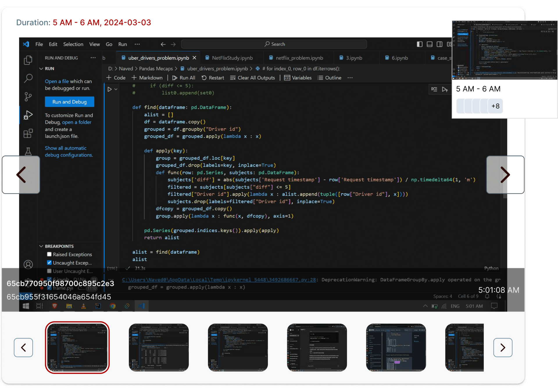Open Run and Debug panel more actions
The height and width of the screenshot is (392, 558).
pos(93,58)
